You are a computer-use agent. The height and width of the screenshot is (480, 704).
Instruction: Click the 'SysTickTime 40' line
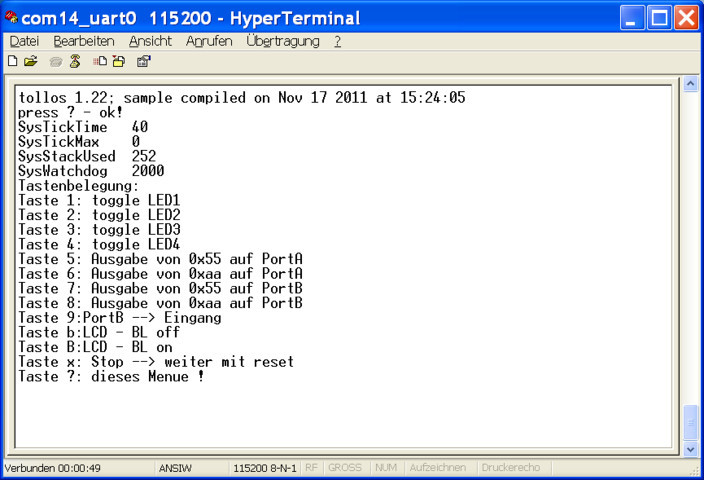click(83, 127)
